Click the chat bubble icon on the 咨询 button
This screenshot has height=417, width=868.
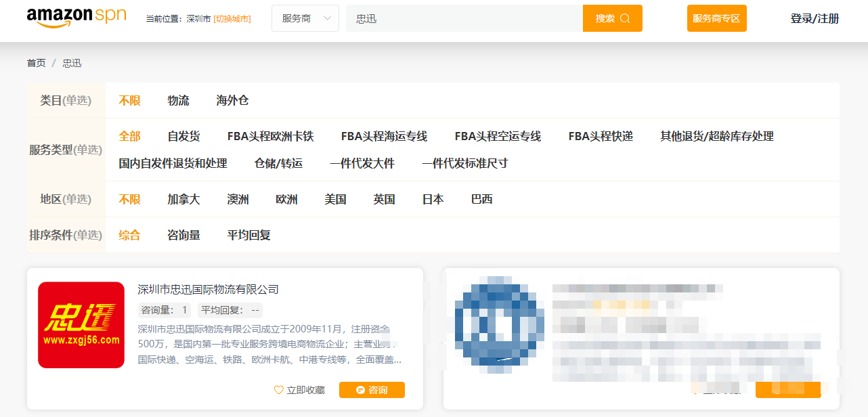[x=359, y=390]
